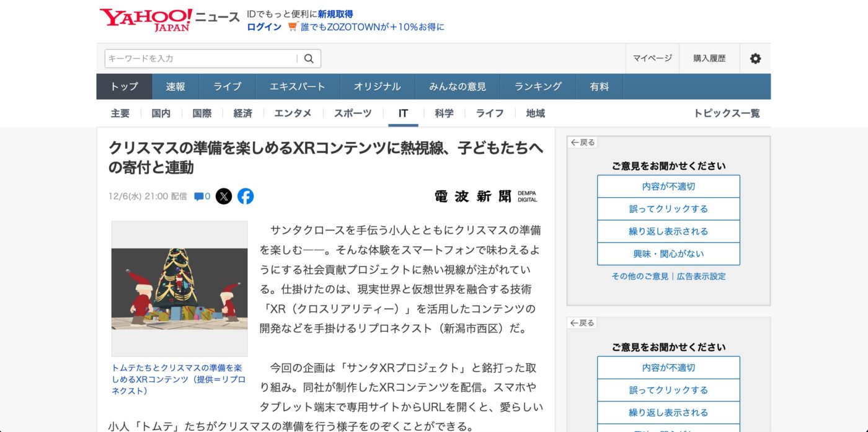Image resolution: width=868 pixels, height=432 pixels.
Task: Click the Yahoo! JAPAN logo
Action: [x=146, y=20]
